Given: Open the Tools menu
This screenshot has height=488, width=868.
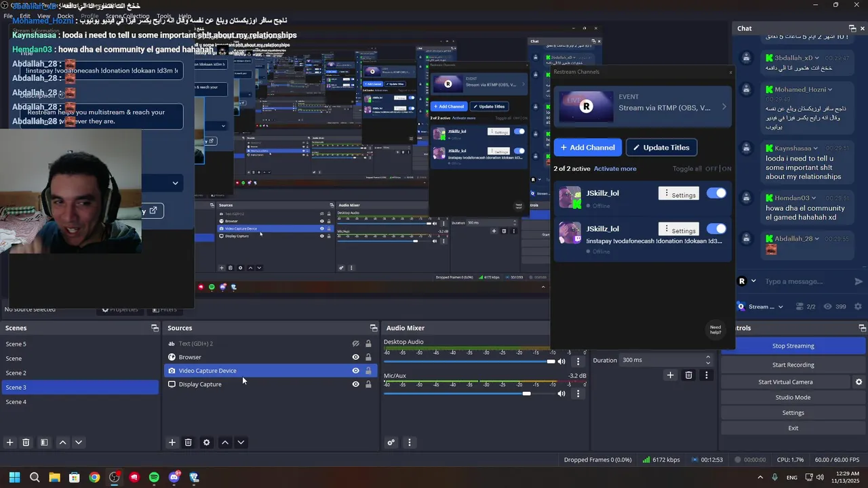Looking at the screenshot, I should 164,16.
